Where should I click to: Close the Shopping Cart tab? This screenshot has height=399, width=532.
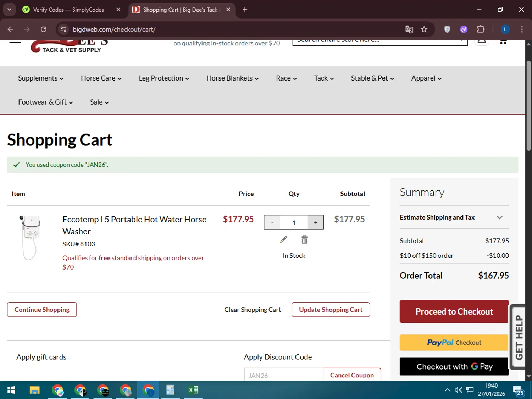pyautogui.click(x=228, y=10)
